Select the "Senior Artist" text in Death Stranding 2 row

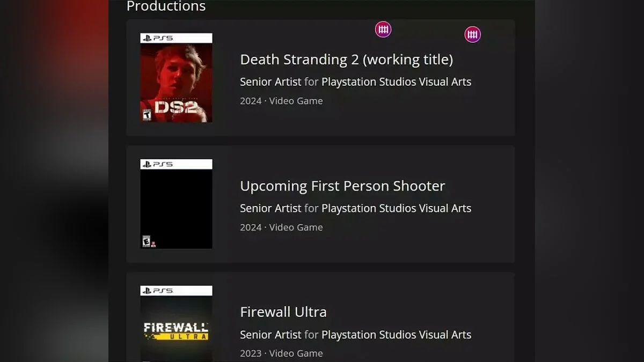[x=270, y=82]
